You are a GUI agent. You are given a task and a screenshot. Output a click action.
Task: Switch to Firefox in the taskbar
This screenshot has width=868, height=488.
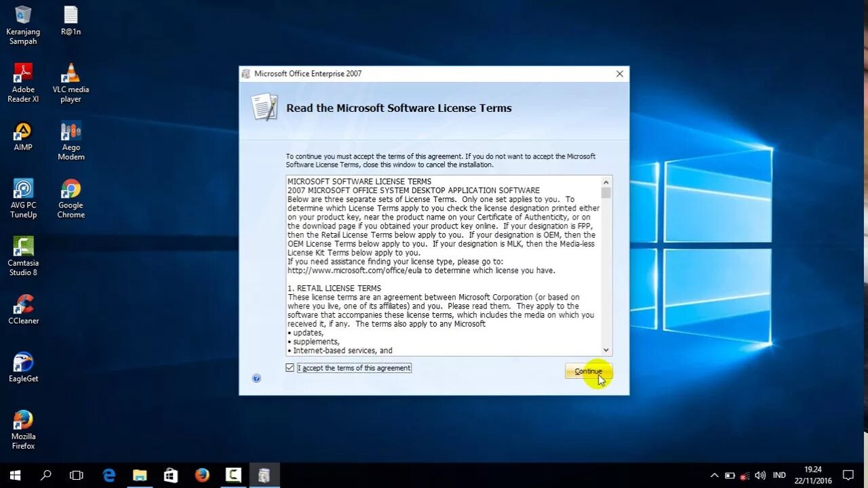click(202, 475)
